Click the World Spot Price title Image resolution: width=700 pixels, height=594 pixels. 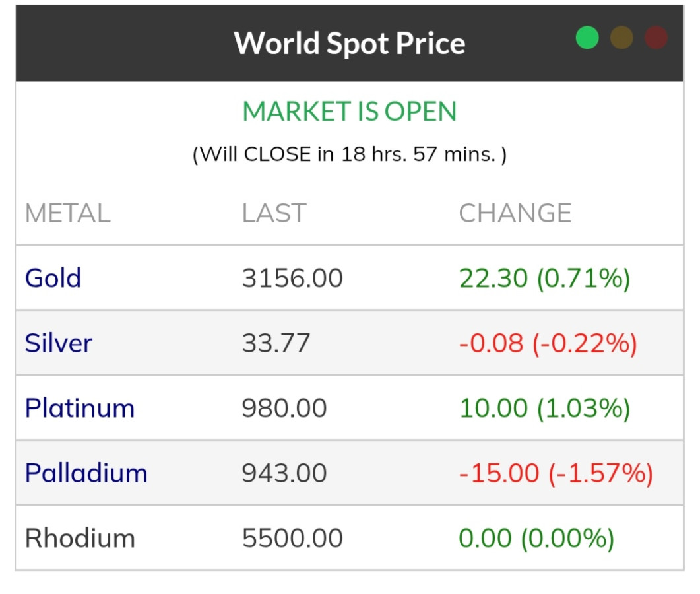pos(350,44)
